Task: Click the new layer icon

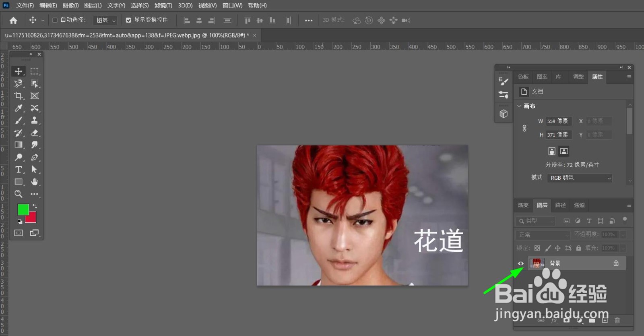Action: tap(605, 320)
